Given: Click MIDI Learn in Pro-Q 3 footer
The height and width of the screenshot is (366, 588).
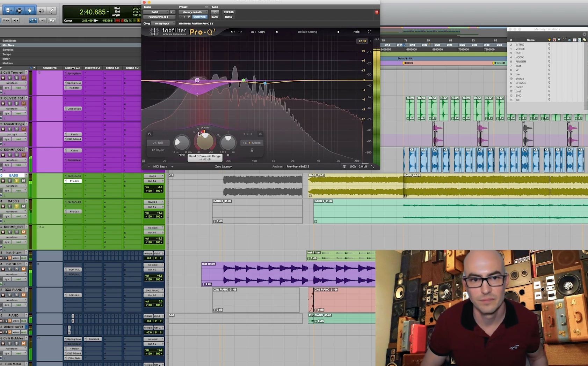Looking at the screenshot, I should 160,166.
